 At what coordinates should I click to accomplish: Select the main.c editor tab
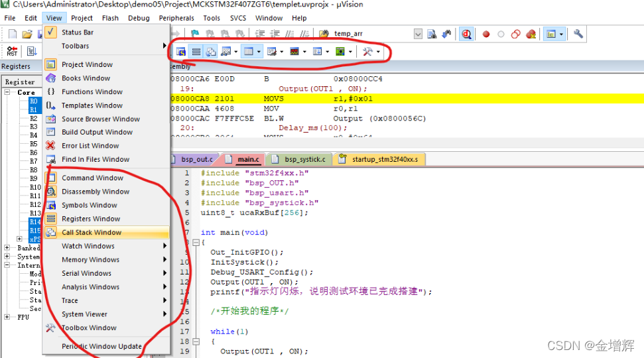pos(243,159)
